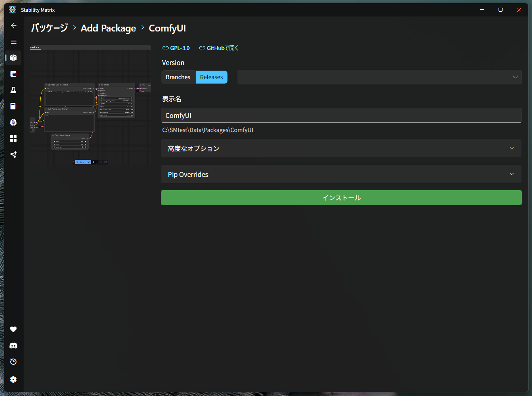This screenshot has width=532, height=396.
Task: Open the GitHubで開く link
Action: 219,48
